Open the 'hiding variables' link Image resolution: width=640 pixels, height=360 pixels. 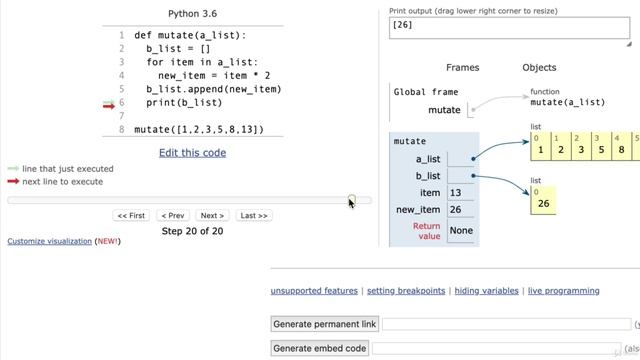[487, 291]
